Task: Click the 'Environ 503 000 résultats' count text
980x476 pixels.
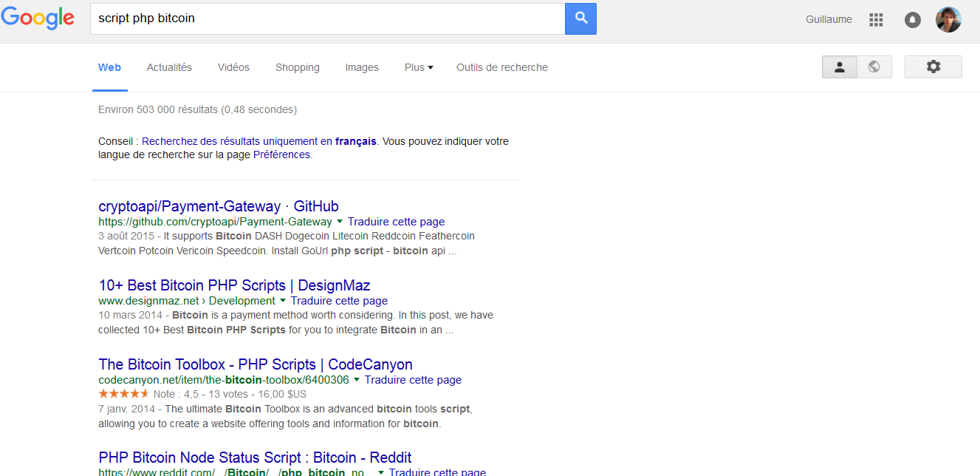Action: coord(197,109)
